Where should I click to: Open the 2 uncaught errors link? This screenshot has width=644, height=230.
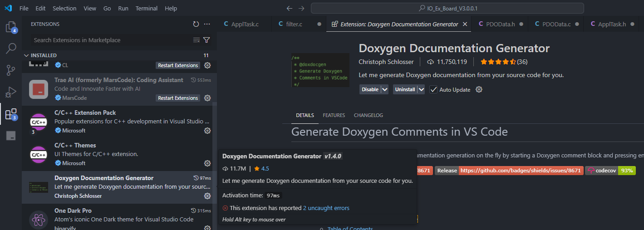tap(326, 208)
